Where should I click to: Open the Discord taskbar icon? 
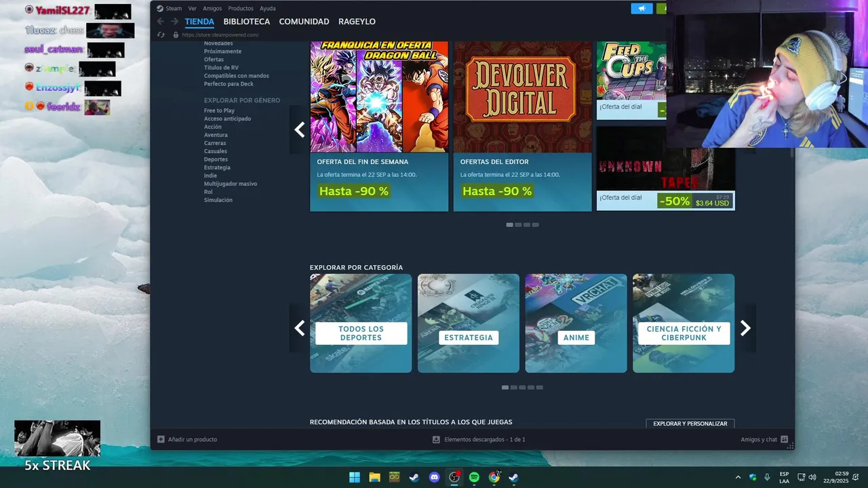tap(434, 477)
